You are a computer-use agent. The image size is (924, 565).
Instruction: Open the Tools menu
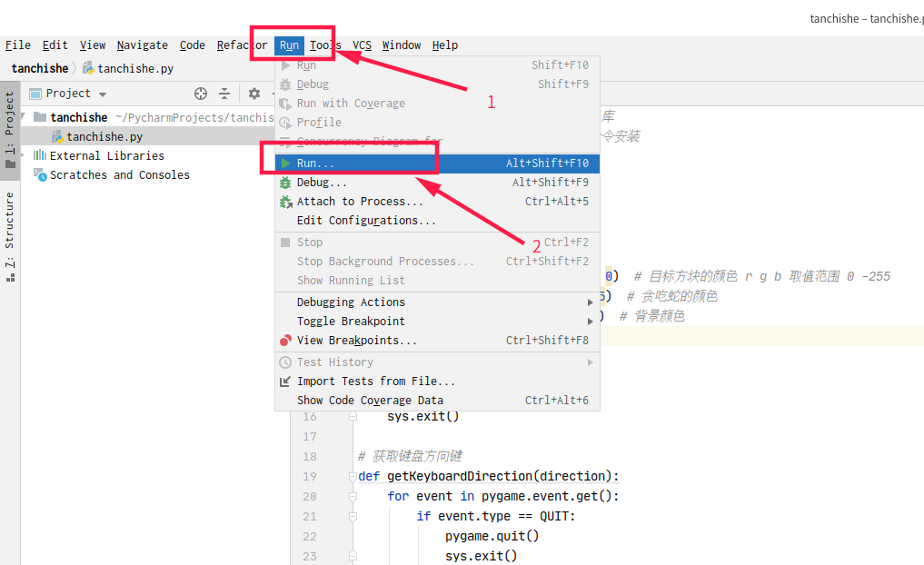(x=325, y=45)
